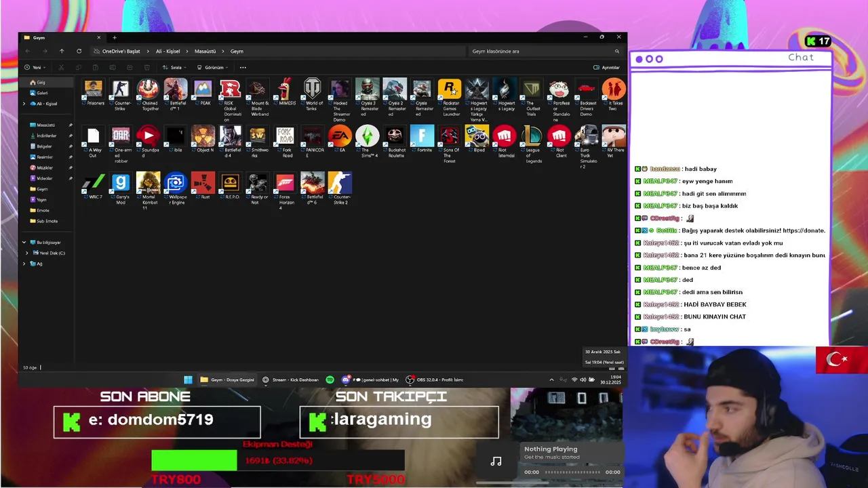Image resolution: width=868 pixels, height=488 pixels.
Task: Open the Sırala sort dropdown
Action: [x=175, y=67]
